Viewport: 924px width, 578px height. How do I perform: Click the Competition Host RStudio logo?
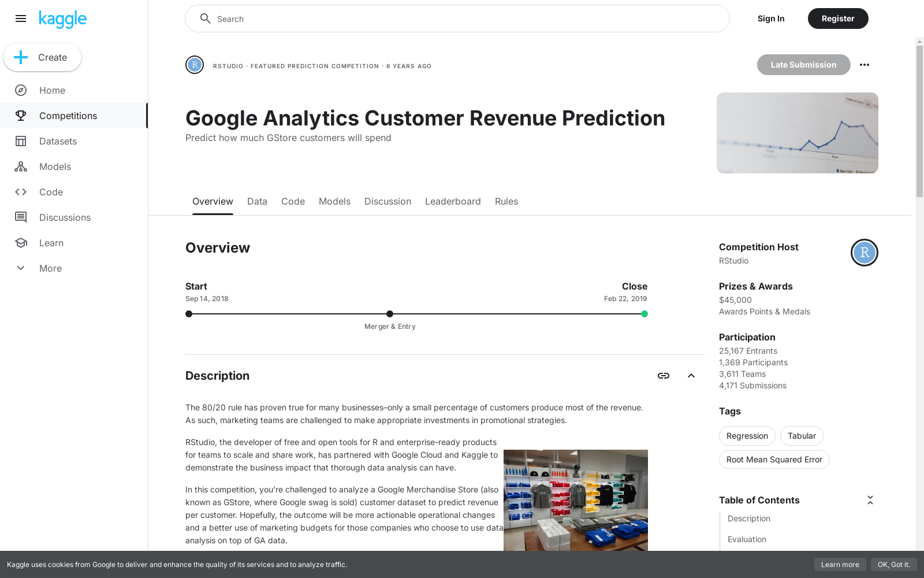pos(865,253)
